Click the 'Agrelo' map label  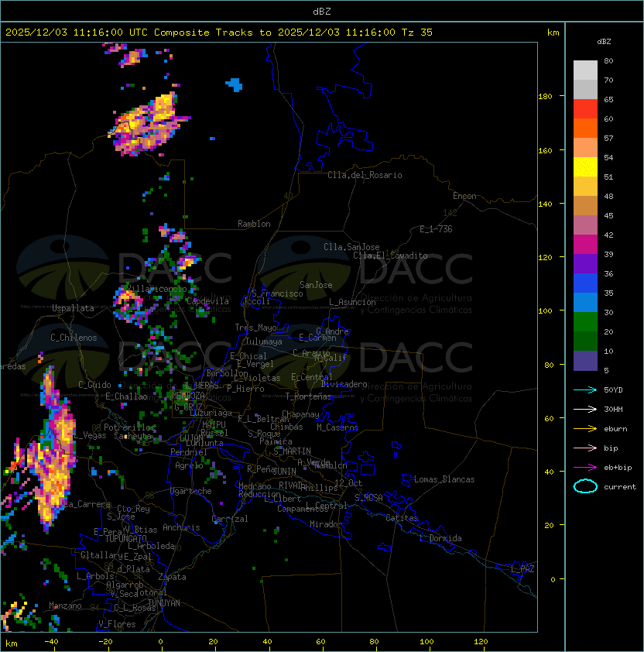coord(189,465)
